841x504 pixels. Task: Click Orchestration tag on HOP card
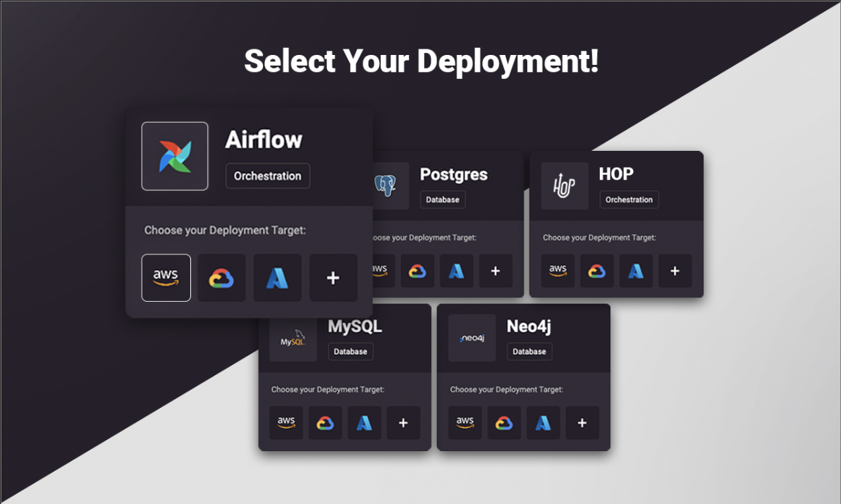629,199
